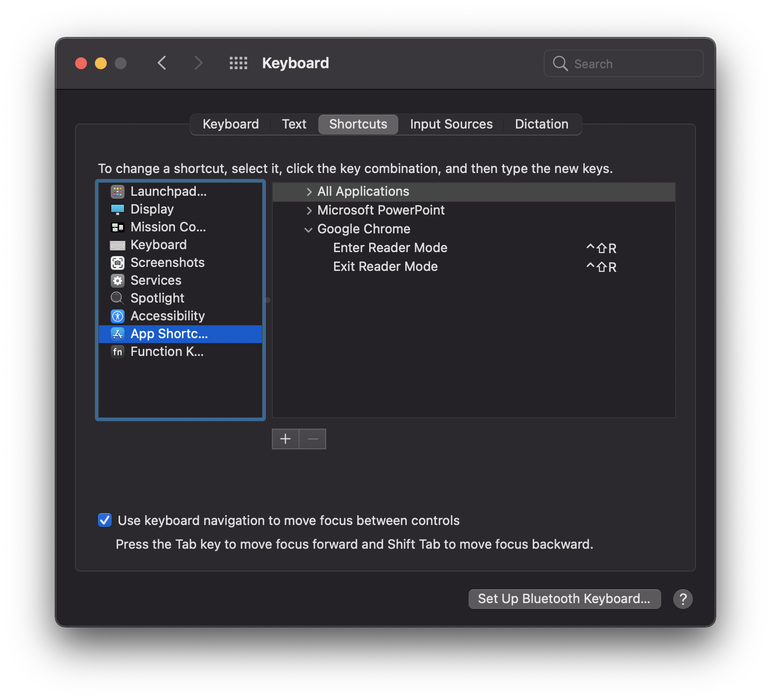Screen dimensions: 771x700
Task: Go forward with the right arrow
Action: pos(198,63)
